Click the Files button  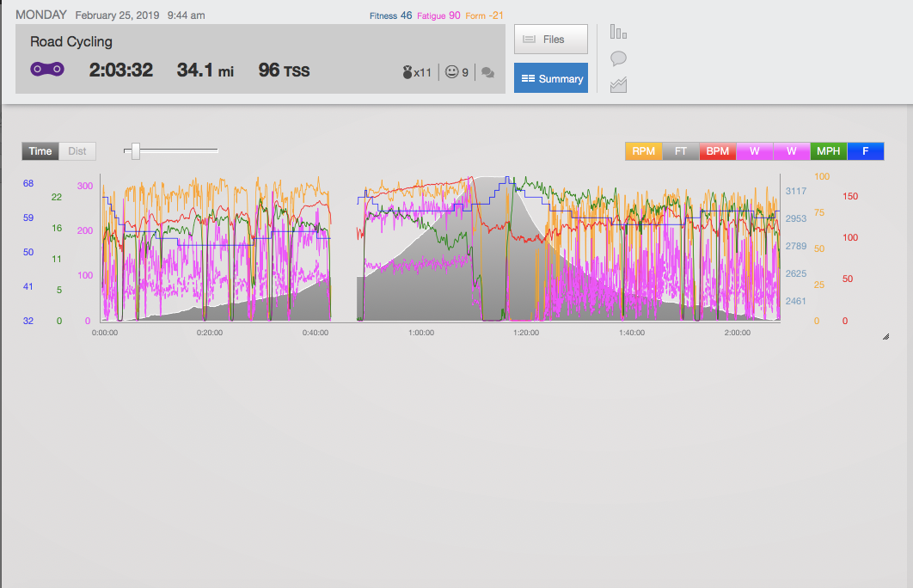(x=550, y=39)
